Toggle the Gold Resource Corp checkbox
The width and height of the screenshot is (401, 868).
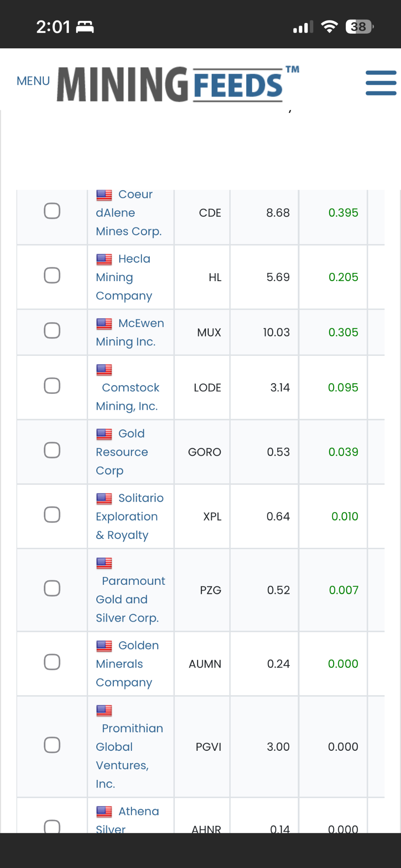[52, 450]
